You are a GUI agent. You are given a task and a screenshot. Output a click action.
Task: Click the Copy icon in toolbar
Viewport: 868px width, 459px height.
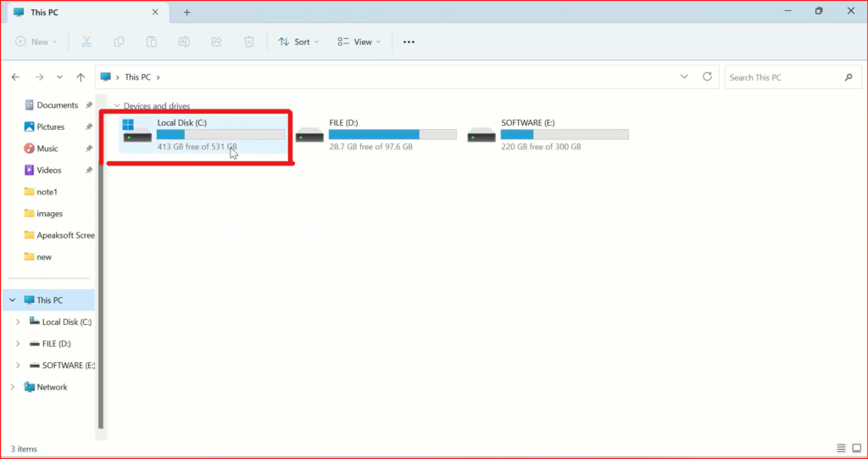point(119,42)
